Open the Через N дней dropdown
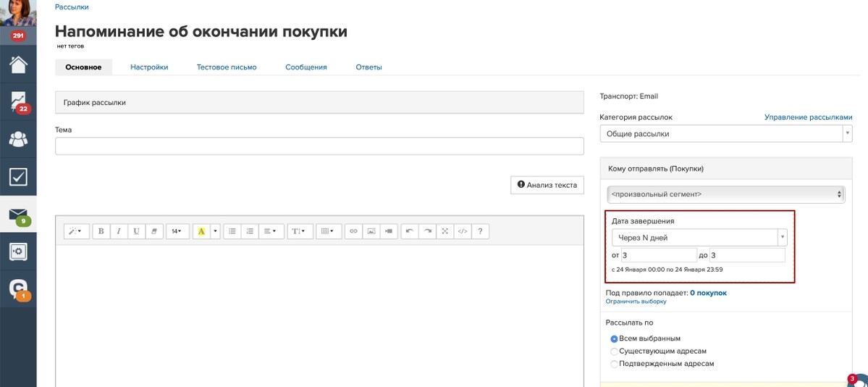Image resolution: width=868 pixels, height=387 pixels. 699,238
